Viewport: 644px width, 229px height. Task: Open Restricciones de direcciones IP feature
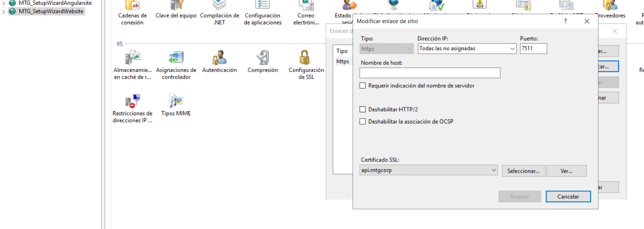coord(133,109)
